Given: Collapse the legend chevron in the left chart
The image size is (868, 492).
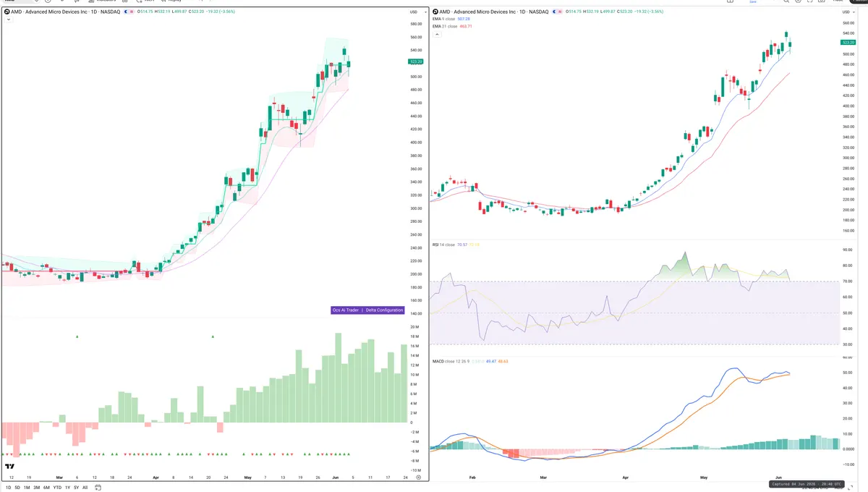Looking at the screenshot, I should point(8,20).
